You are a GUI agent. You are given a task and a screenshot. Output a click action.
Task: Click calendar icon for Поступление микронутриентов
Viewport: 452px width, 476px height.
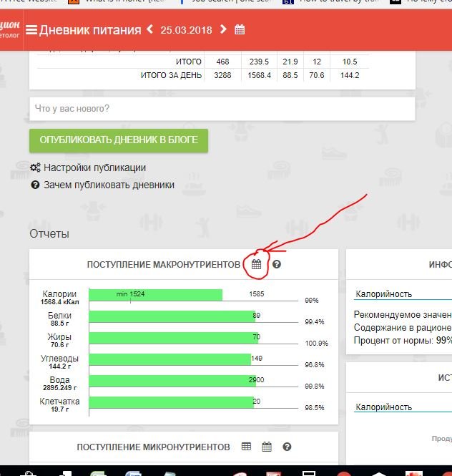267,447
